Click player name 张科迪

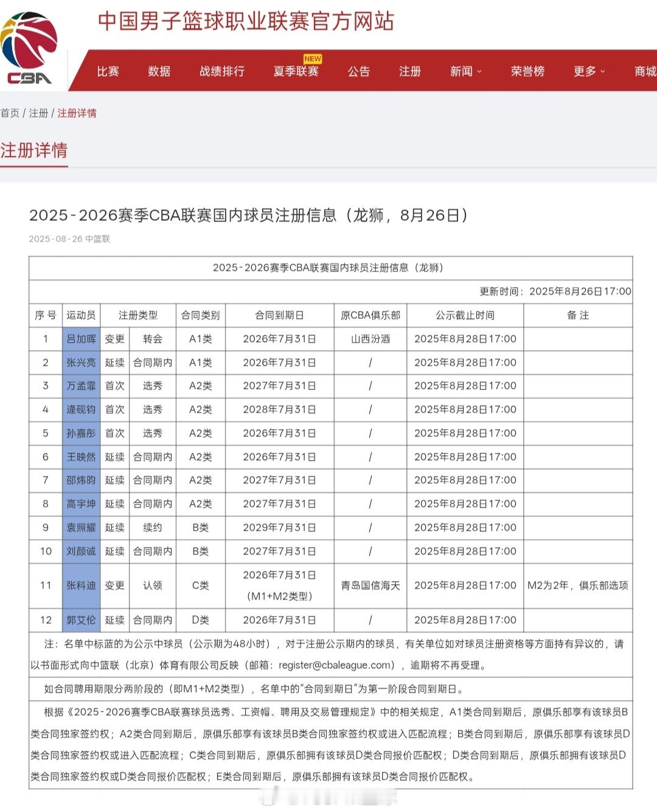(81, 586)
